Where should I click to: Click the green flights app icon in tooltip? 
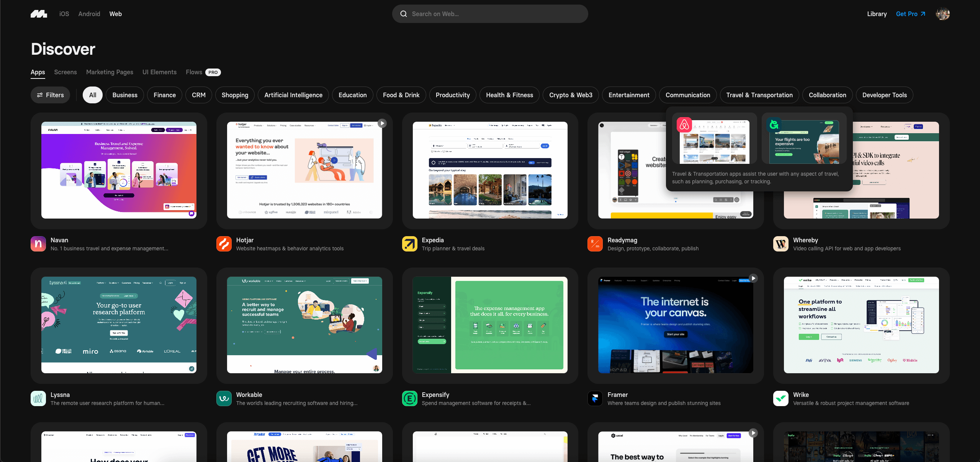pyautogui.click(x=774, y=125)
